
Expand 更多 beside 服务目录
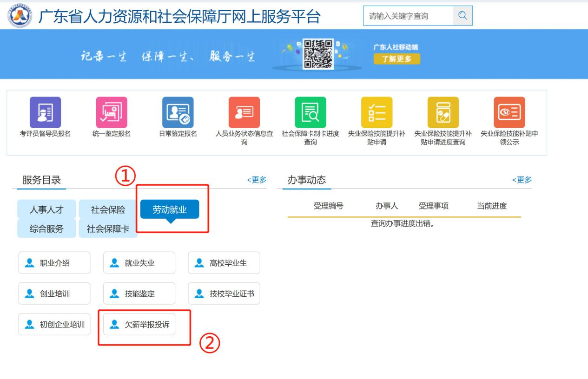(256, 180)
